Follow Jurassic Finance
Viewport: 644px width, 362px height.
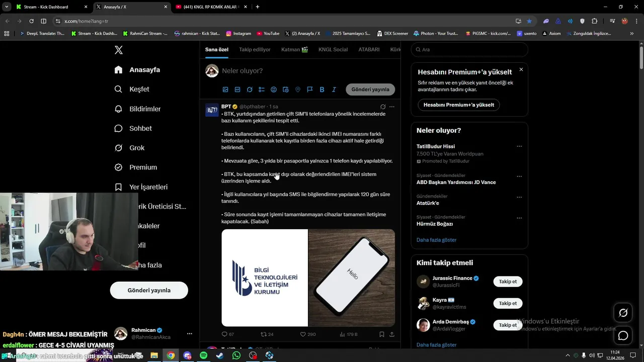[508, 282]
